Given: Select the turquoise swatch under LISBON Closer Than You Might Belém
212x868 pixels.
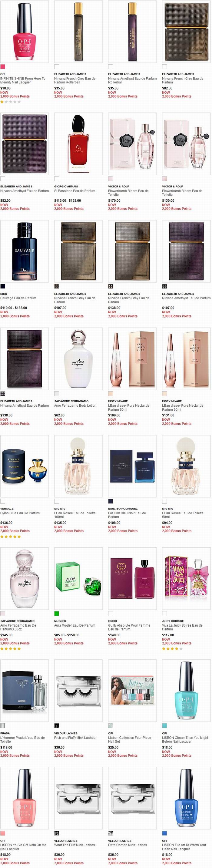Looking at the screenshot, I should click(x=164, y=725).
